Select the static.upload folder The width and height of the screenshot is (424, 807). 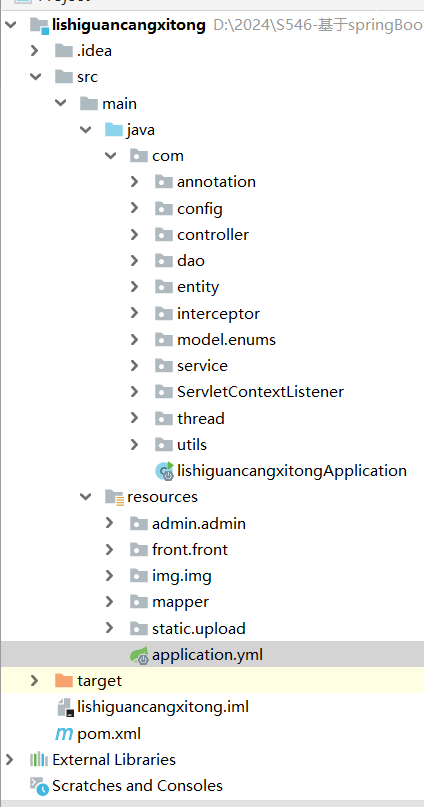[x=198, y=628]
